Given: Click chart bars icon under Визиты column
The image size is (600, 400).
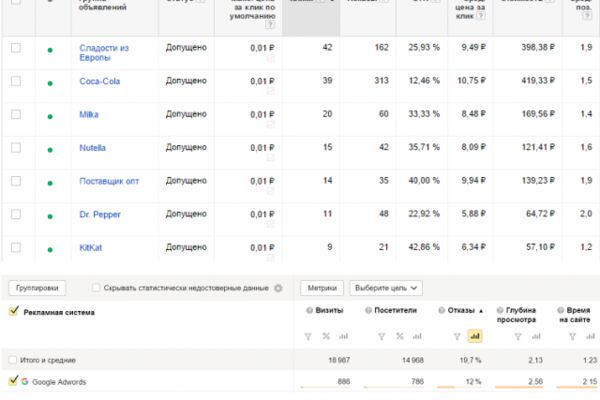Looking at the screenshot, I should [x=344, y=336].
